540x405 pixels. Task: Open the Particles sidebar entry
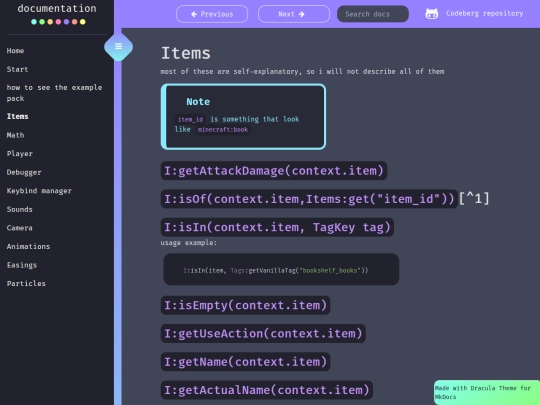(x=26, y=284)
